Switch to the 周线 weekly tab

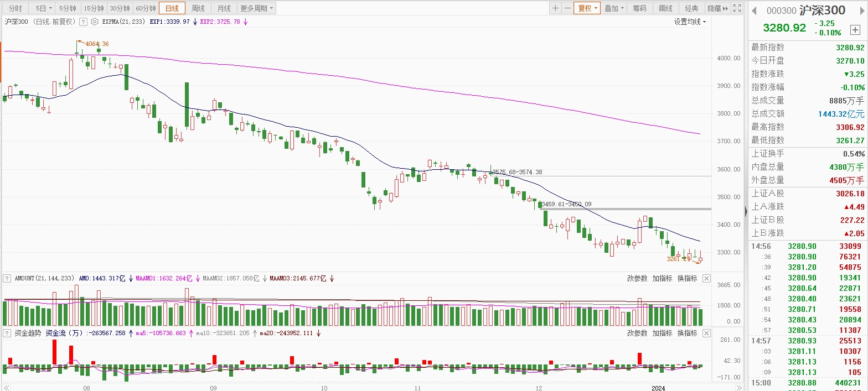tap(198, 8)
